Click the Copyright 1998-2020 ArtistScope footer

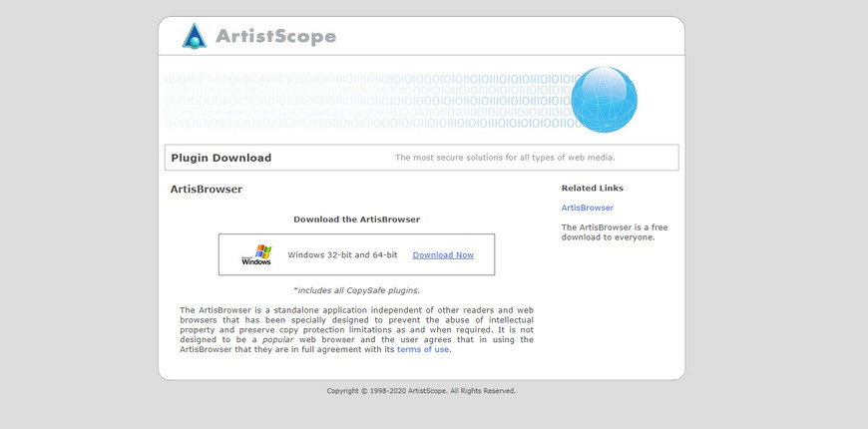[x=421, y=391]
